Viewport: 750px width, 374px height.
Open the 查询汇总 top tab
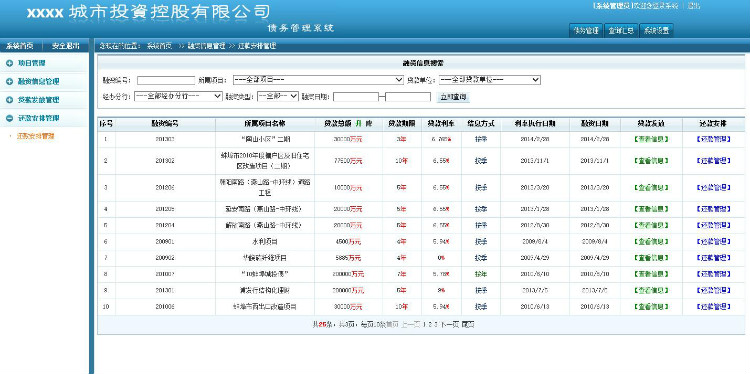point(621,31)
